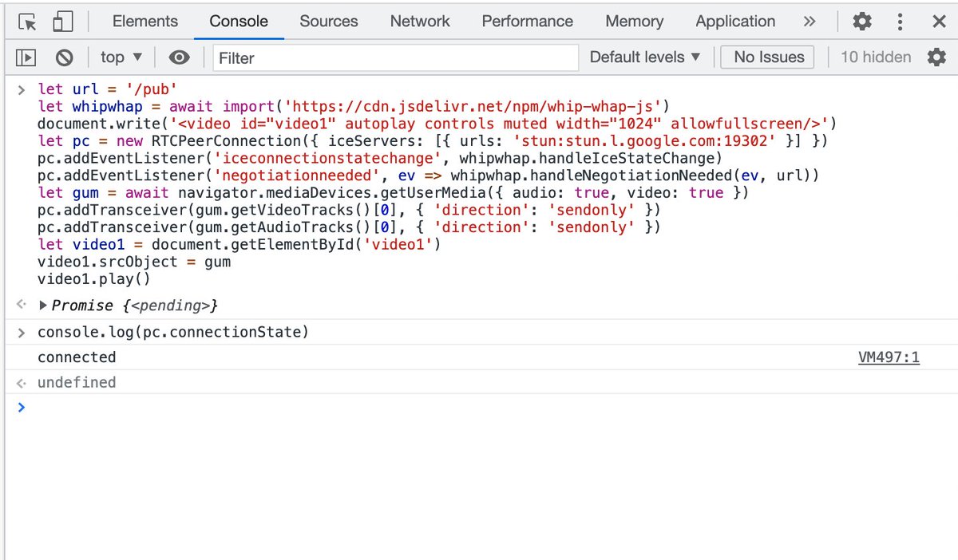
Task: Click the negotiationneeded listener line
Action: 429,175
